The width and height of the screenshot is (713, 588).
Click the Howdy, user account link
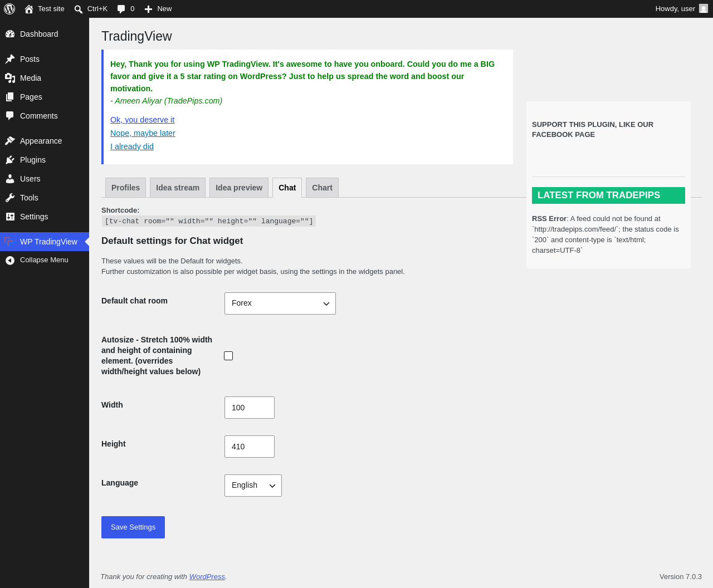[x=681, y=9]
